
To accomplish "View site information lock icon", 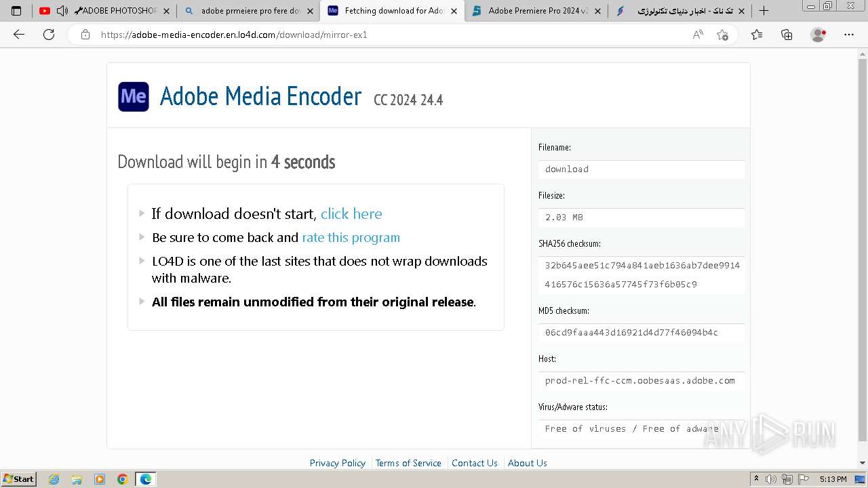I will point(85,35).
